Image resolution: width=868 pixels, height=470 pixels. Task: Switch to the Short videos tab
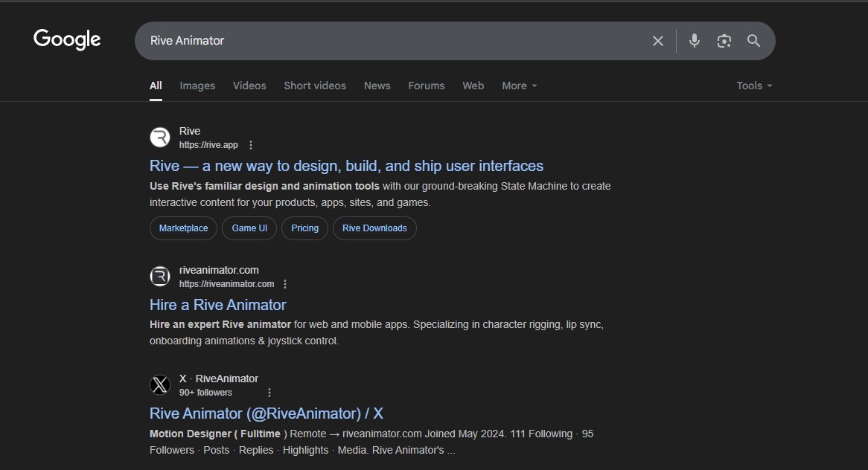315,86
